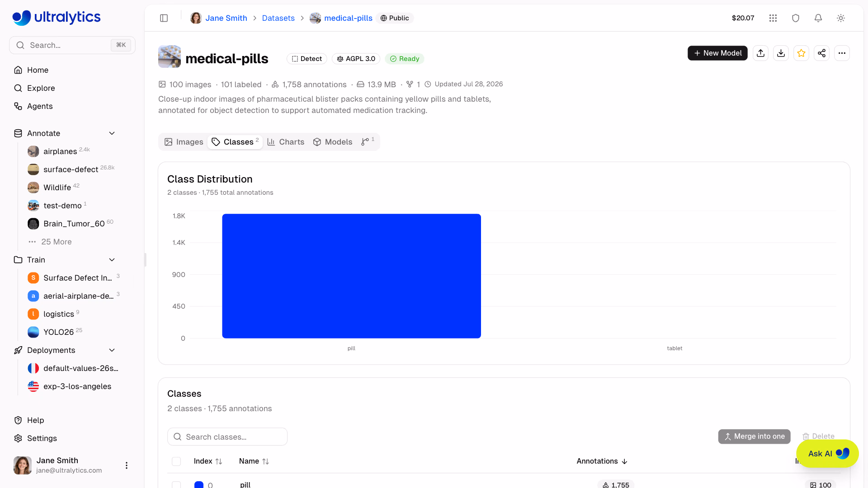
Task: Collapse the Train section
Action: [112, 260]
